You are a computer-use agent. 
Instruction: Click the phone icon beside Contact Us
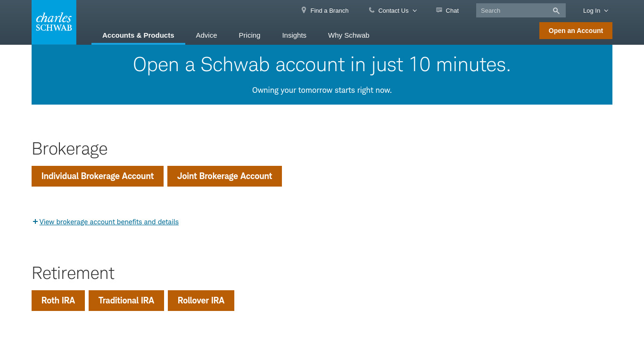372,10
